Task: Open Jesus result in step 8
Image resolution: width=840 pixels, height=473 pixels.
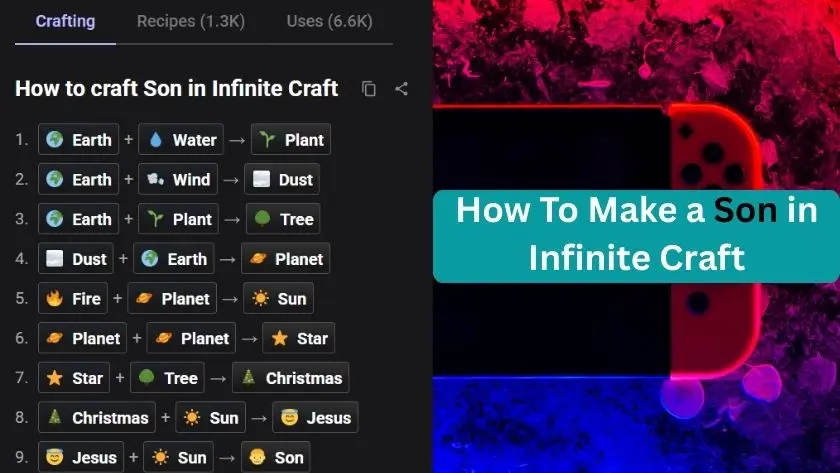Action: (316, 417)
